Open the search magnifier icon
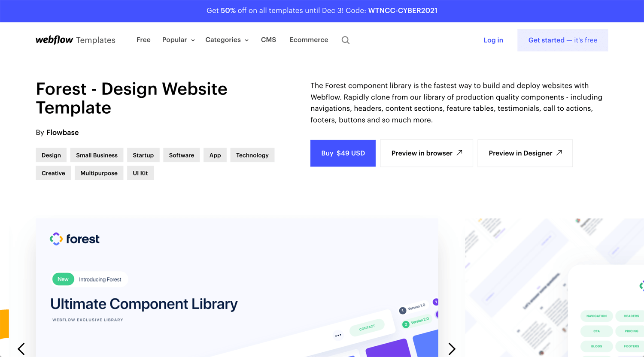This screenshot has width=644, height=357. [x=346, y=40]
